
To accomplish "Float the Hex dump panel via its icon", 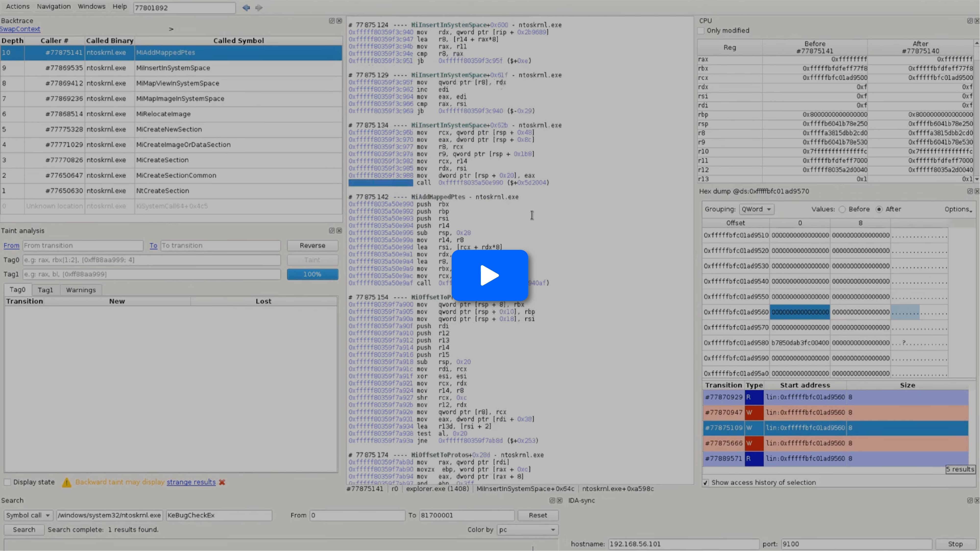I will click(x=970, y=191).
